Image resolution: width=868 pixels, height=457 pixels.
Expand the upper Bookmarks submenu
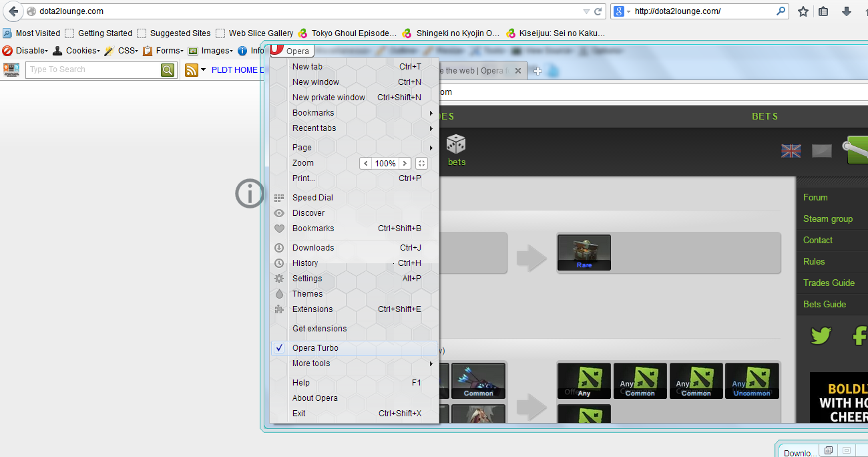pyautogui.click(x=355, y=113)
